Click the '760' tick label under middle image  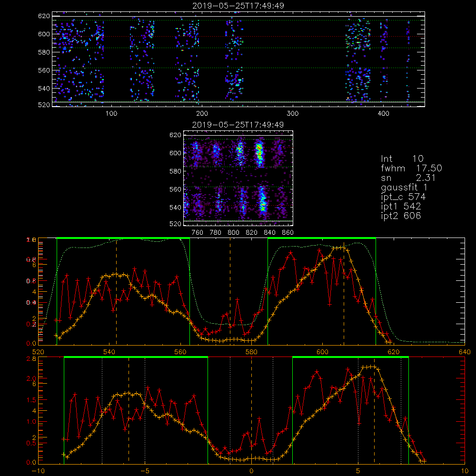pos(198,233)
